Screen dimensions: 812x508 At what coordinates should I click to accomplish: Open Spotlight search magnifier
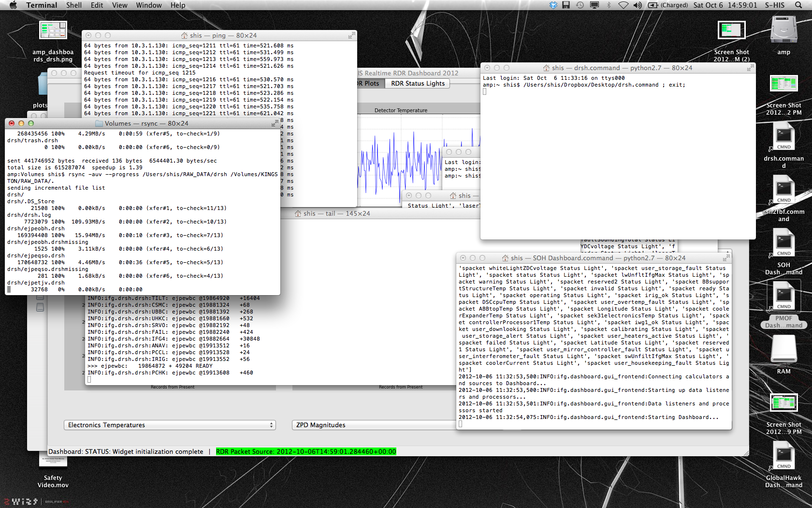[x=798, y=5]
